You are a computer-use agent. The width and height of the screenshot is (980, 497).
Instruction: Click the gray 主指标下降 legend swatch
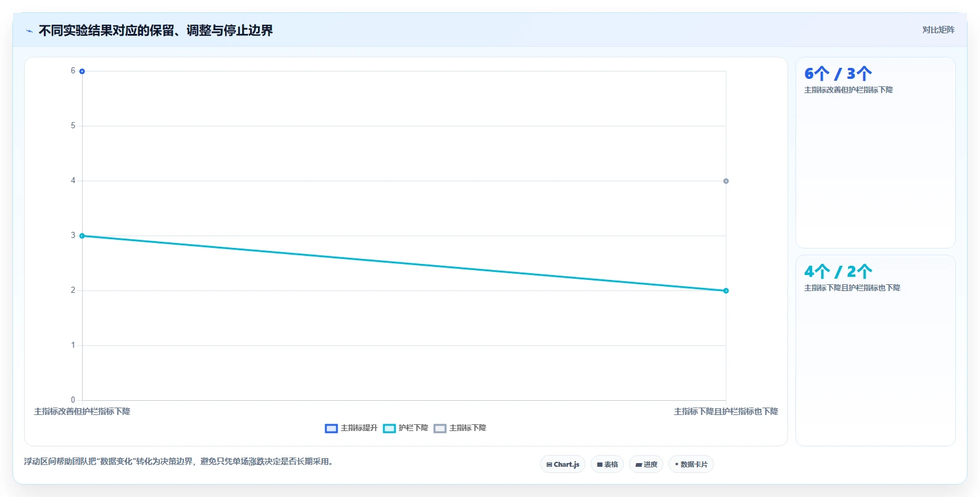pos(440,429)
